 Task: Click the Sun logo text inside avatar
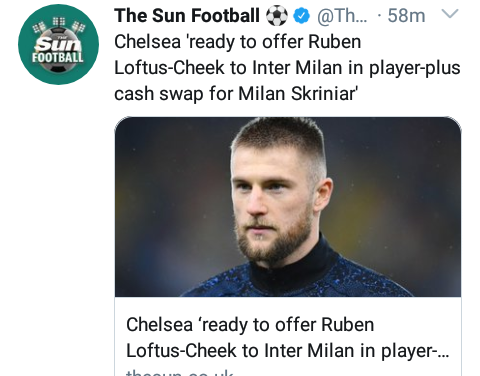pos(58,44)
